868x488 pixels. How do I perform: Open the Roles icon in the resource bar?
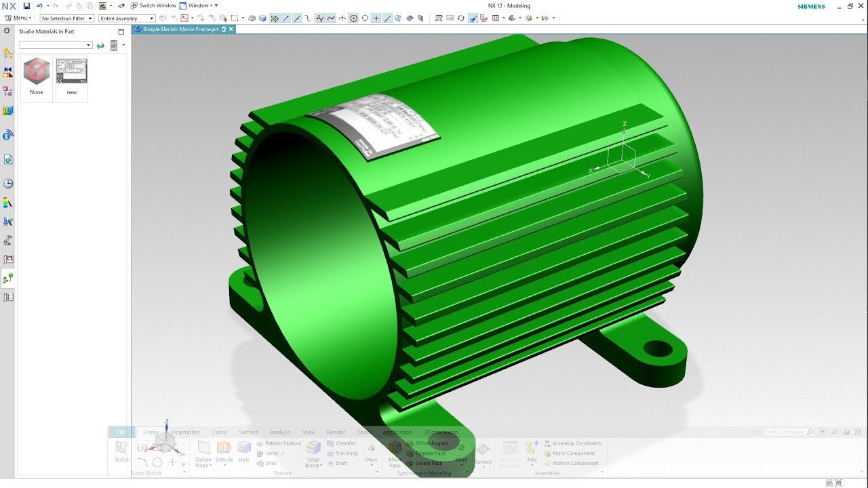(8, 241)
